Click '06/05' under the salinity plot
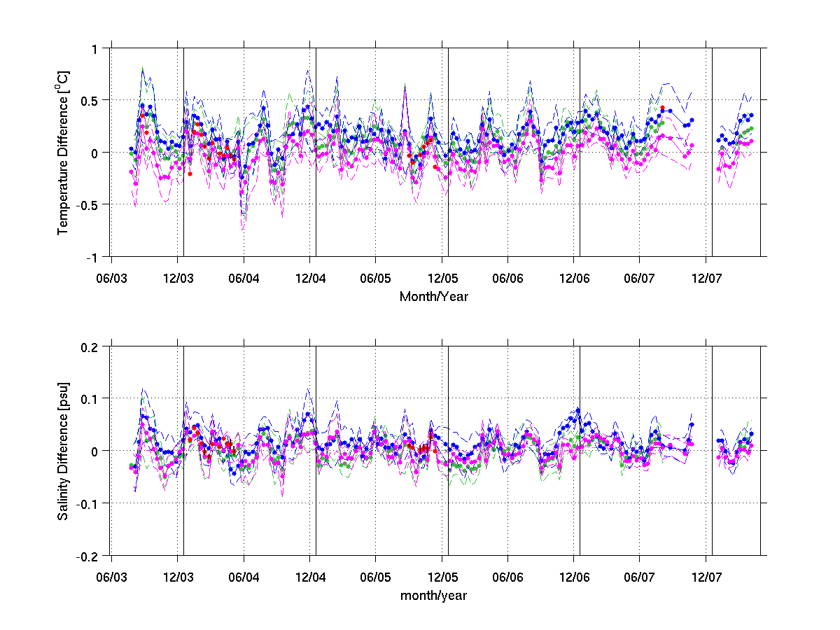 (376, 577)
